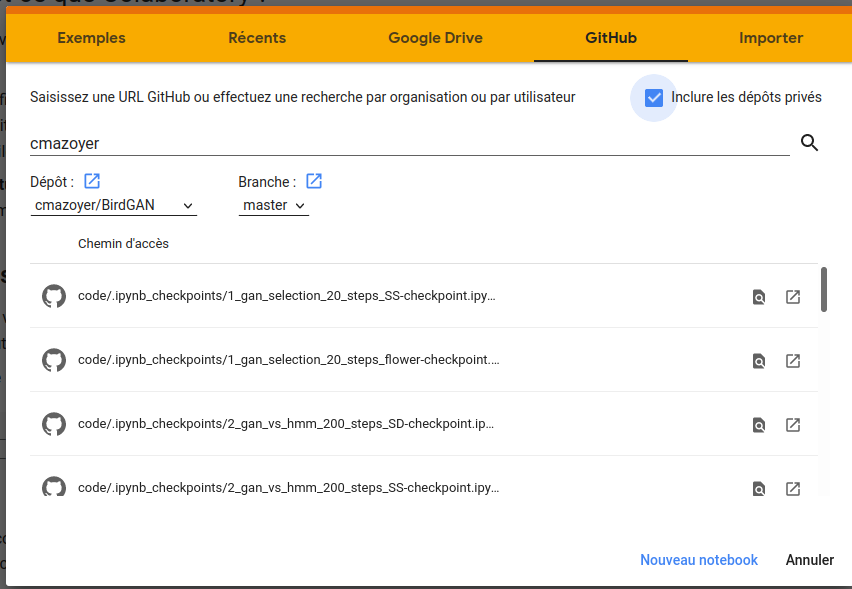Click GitHub logo of 2_gan_vs_hmm_200_steps_SD-checkpoint row
852x589 pixels.
click(x=54, y=424)
